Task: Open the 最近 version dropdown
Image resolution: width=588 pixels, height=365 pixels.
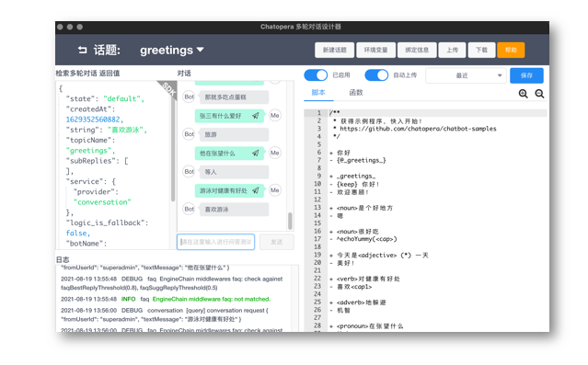Action: [466, 75]
